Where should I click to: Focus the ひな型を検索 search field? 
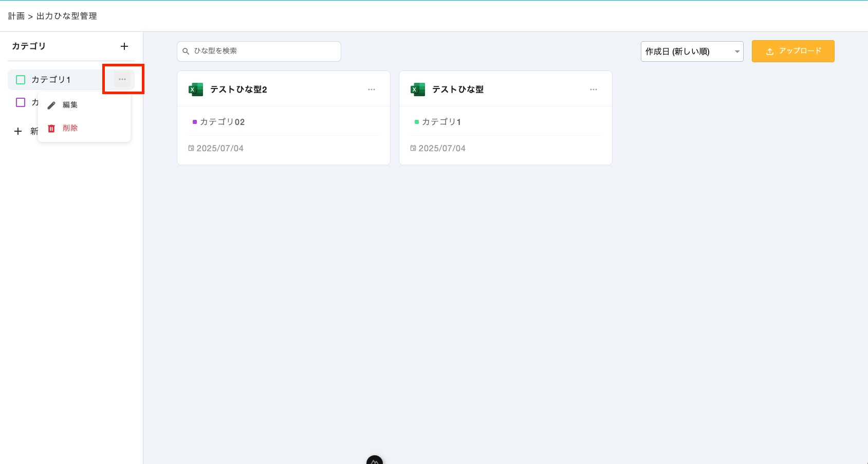tap(262, 51)
